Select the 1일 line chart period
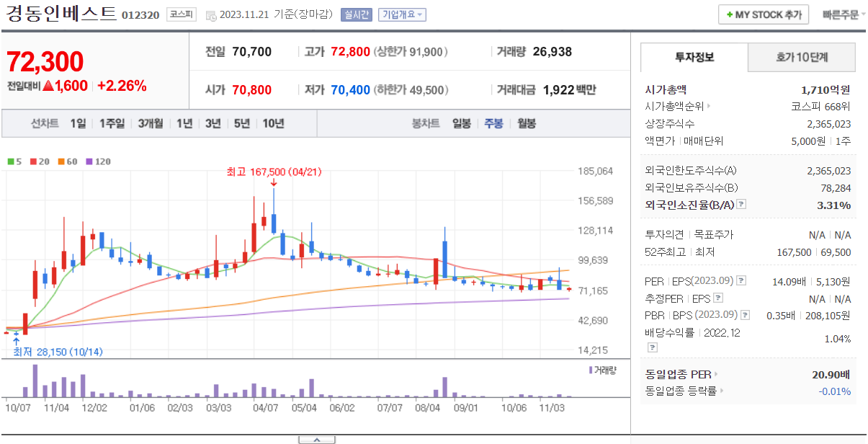 click(78, 123)
